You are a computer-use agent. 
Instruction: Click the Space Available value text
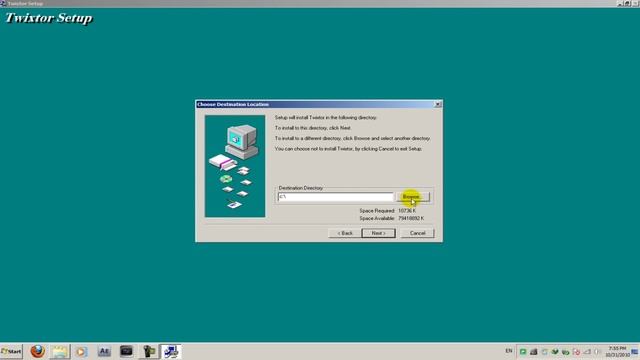point(411,218)
